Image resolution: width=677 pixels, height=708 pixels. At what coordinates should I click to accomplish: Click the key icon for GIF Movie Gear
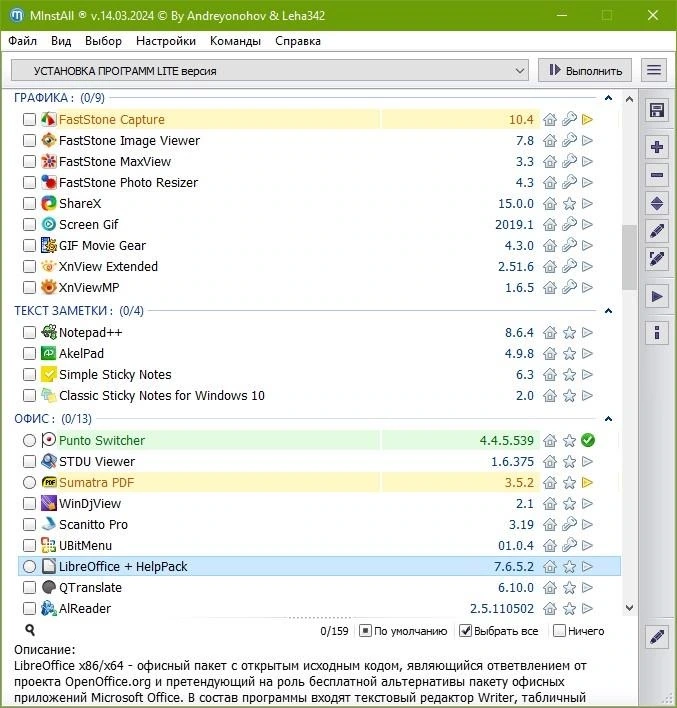click(x=569, y=245)
